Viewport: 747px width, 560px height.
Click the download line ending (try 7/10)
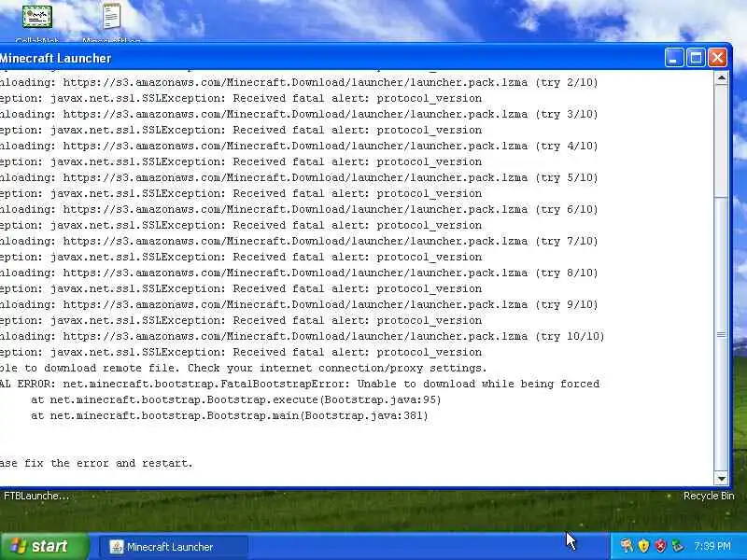pyautogui.click(x=299, y=241)
